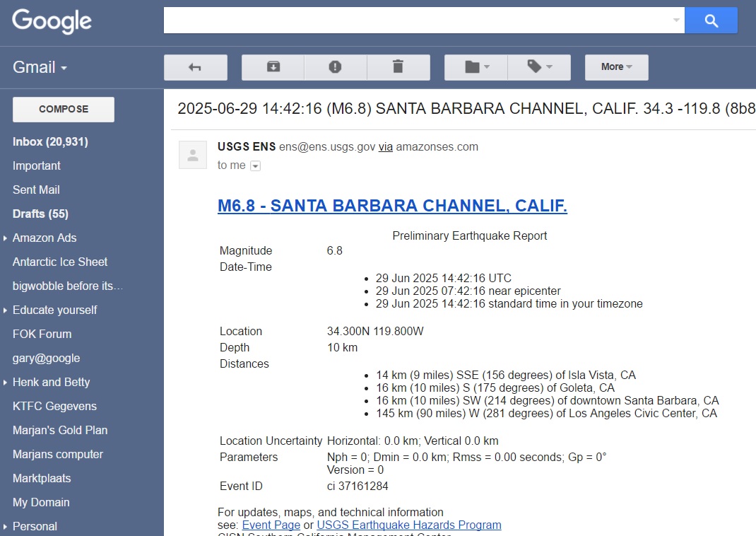Image resolution: width=756 pixels, height=536 pixels.
Task: Click sender name USGS ENS
Action: coord(247,146)
